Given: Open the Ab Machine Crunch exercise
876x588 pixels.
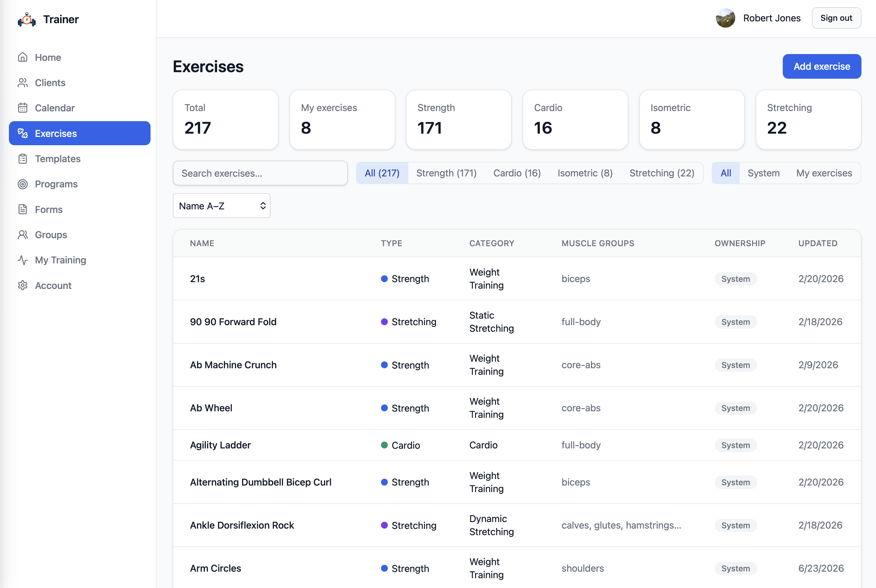Looking at the screenshot, I should (517, 365).
